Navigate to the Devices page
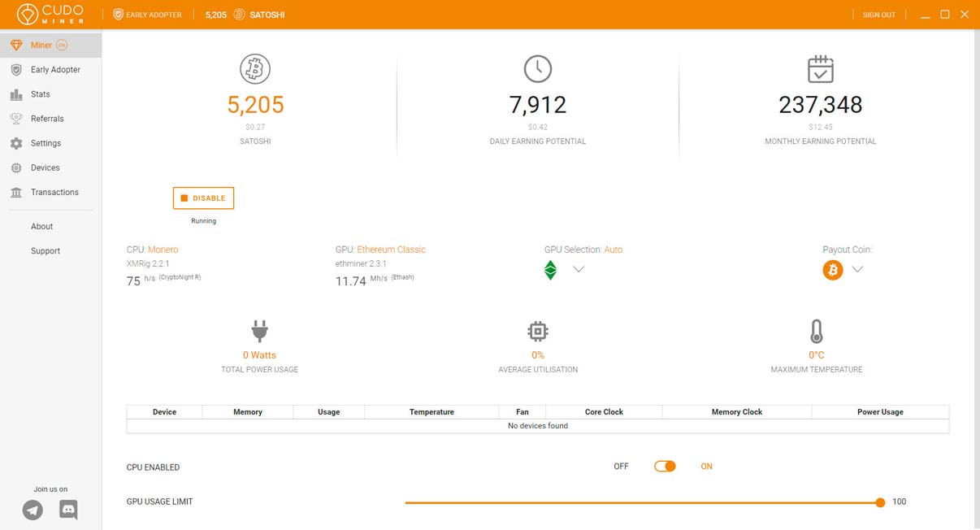 pos(51,167)
